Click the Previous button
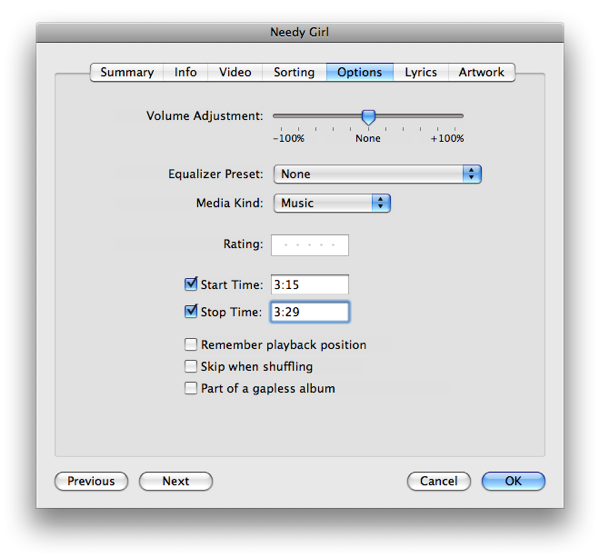Viewport: 600px width, 558px height. (91, 481)
